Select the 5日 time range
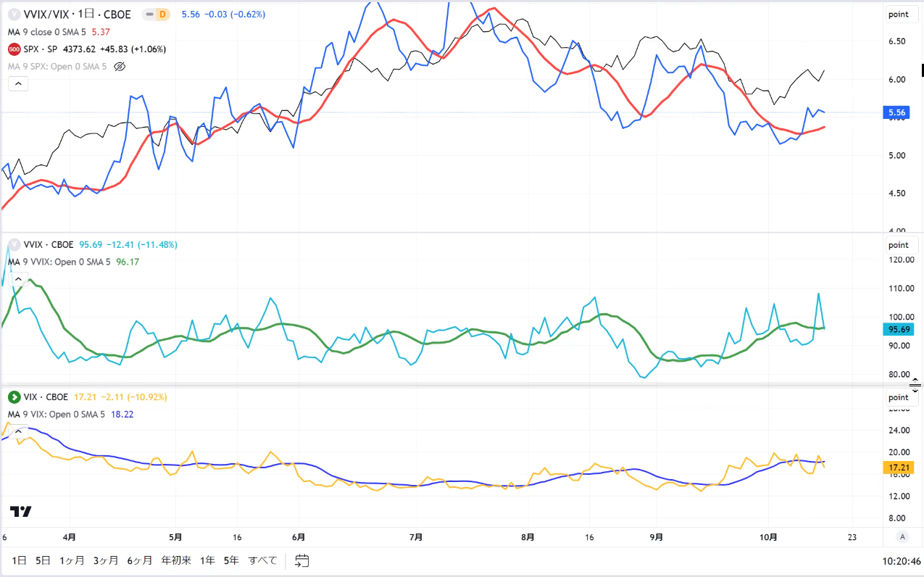The image size is (924, 577). click(43, 560)
